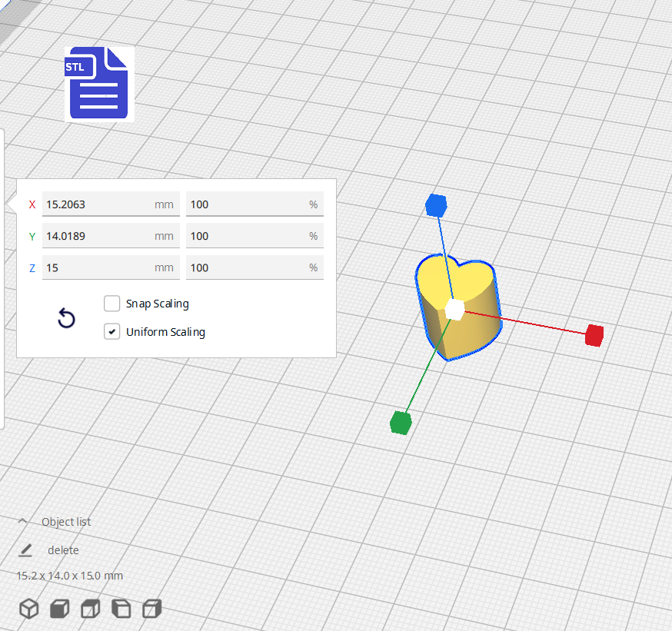
Task: Uncheck the Uniform Scaling checkbox
Action: point(112,332)
